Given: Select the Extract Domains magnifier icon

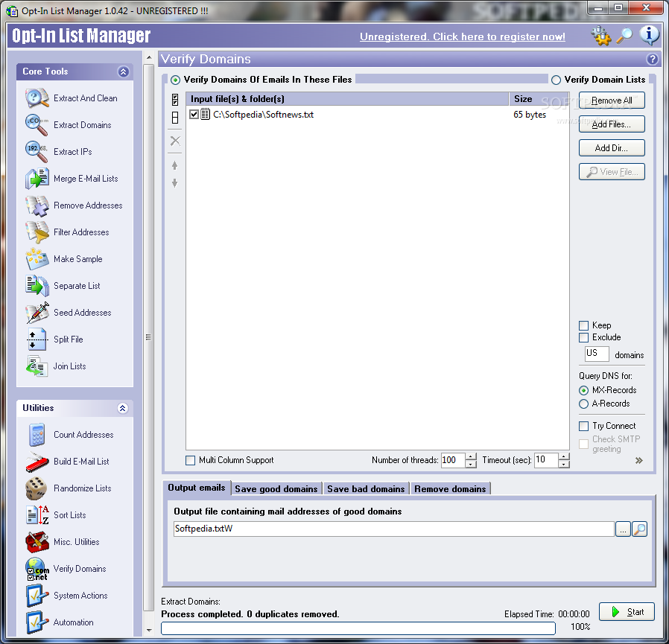Looking at the screenshot, I should pos(37,125).
